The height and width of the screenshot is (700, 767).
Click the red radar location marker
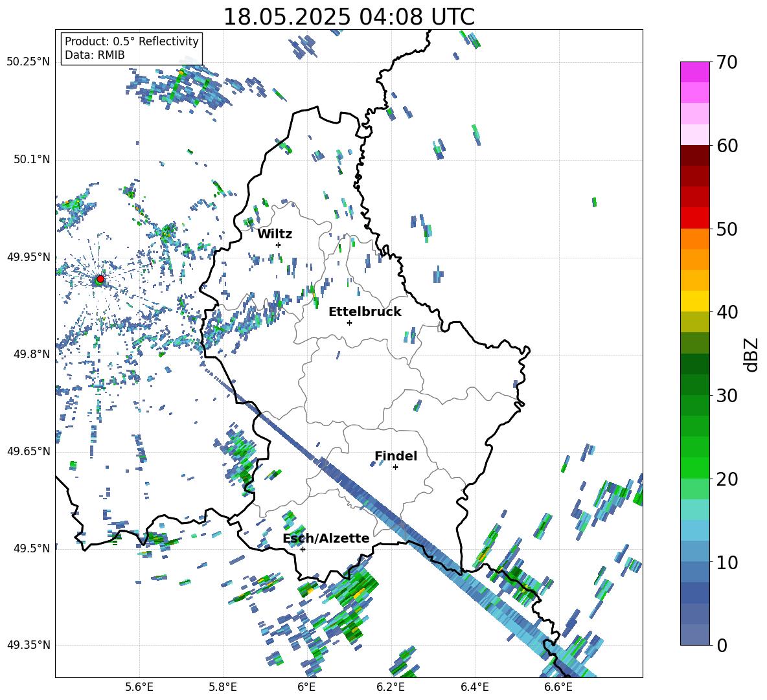(100, 279)
